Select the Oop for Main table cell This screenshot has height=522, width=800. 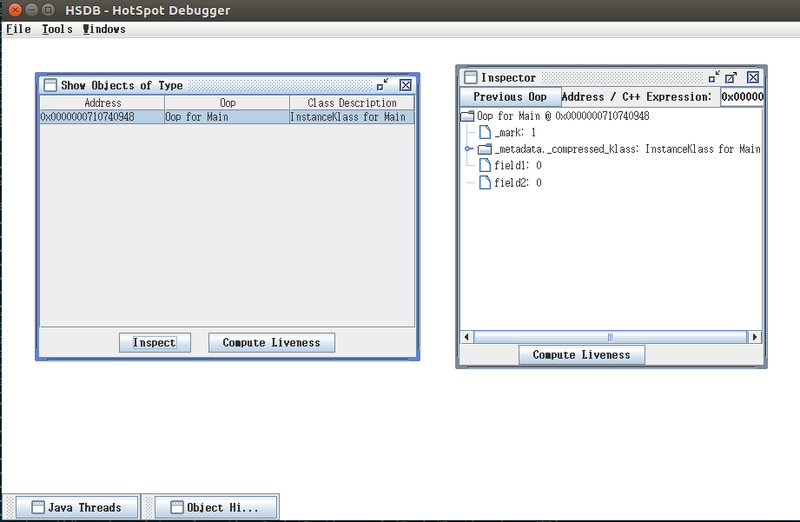(x=227, y=117)
